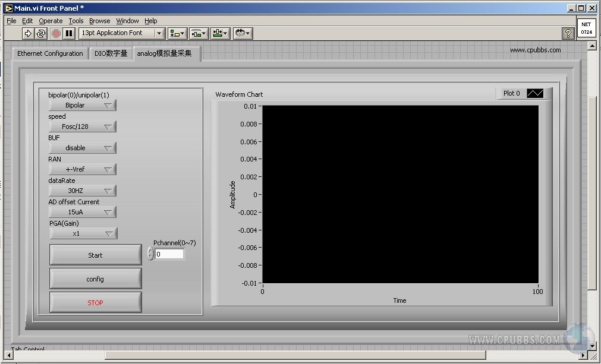Click the Plot 0 legend label

511,93
